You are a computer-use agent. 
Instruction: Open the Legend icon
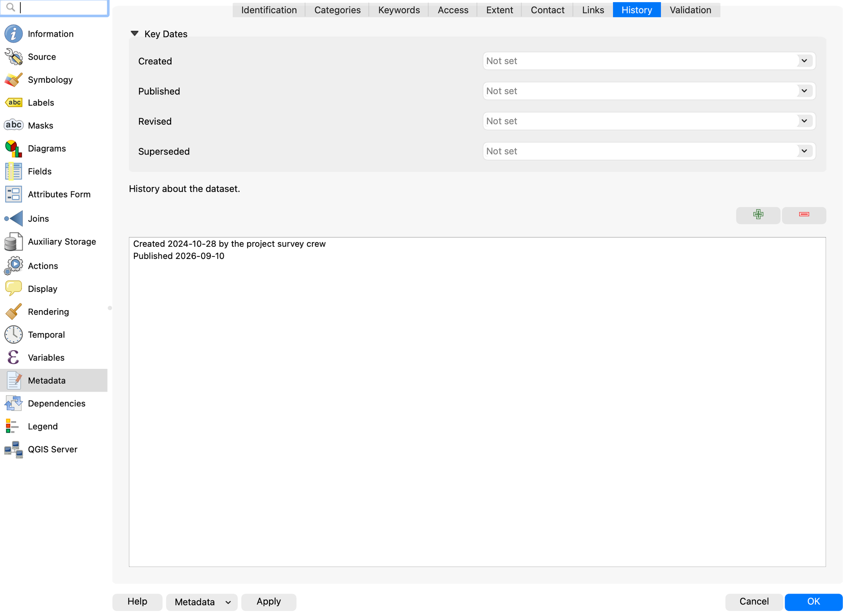tap(13, 426)
